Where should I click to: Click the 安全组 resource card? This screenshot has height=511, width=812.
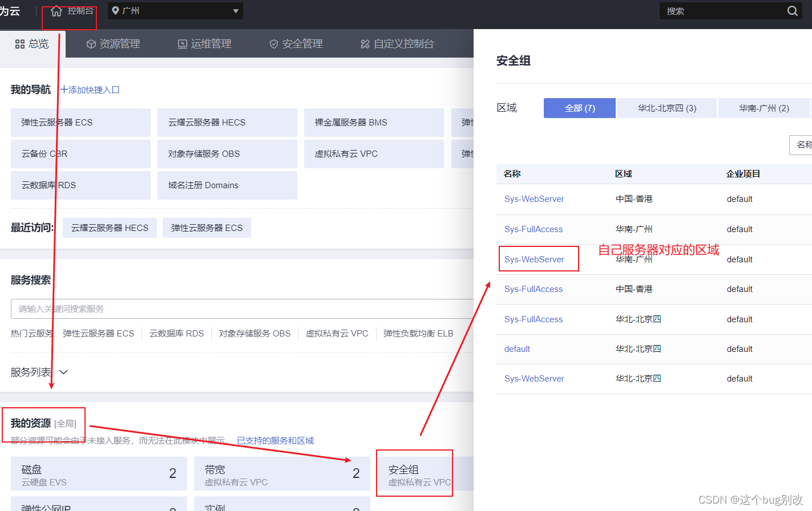414,472
